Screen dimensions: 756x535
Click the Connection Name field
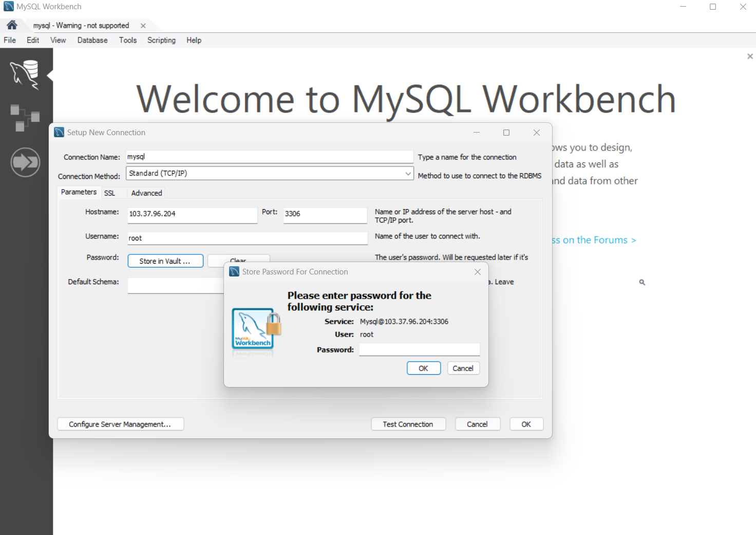pos(270,157)
